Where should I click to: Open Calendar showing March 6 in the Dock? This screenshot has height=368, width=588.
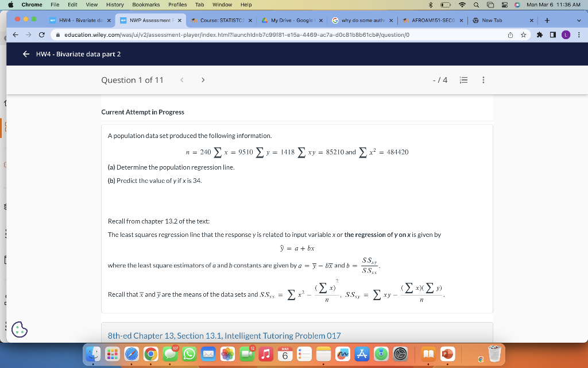(285, 355)
